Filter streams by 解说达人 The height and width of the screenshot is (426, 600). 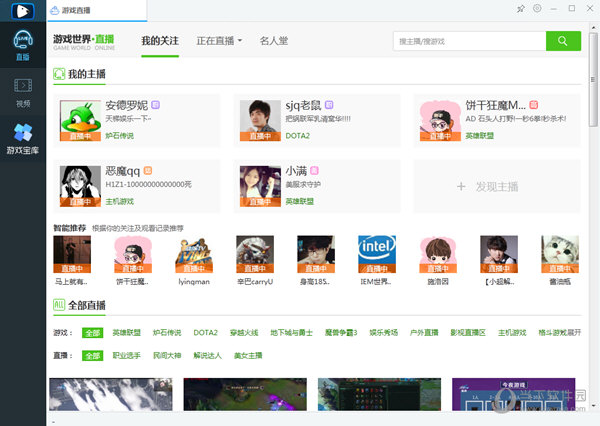click(x=207, y=356)
